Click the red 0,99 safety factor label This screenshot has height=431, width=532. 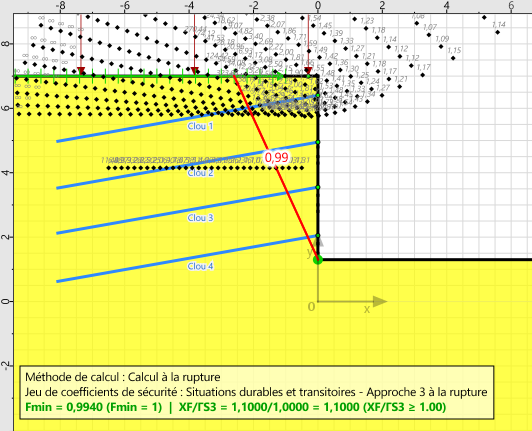pyautogui.click(x=277, y=158)
